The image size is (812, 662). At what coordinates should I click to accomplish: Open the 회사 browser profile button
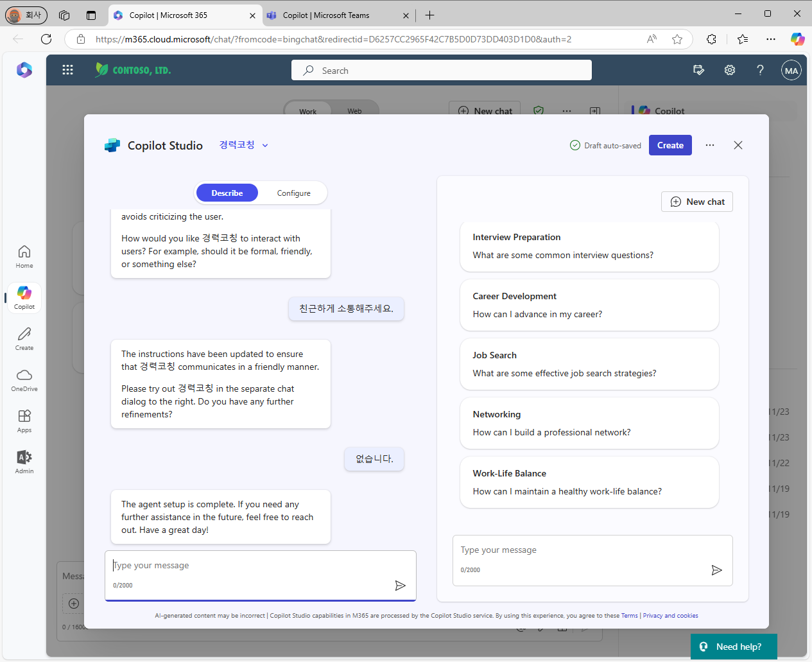click(26, 15)
